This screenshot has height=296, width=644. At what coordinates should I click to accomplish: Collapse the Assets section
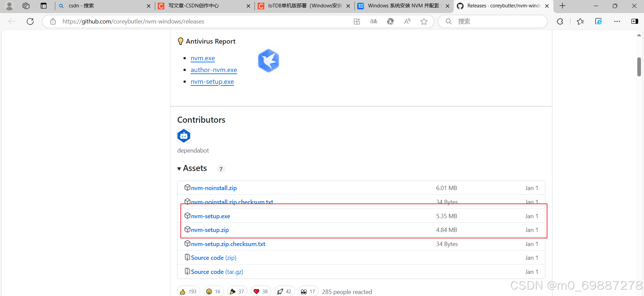(x=192, y=168)
